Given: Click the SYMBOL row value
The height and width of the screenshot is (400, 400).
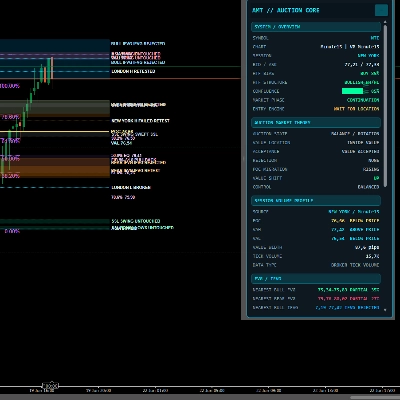Looking at the screenshot, I should click(x=375, y=38).
